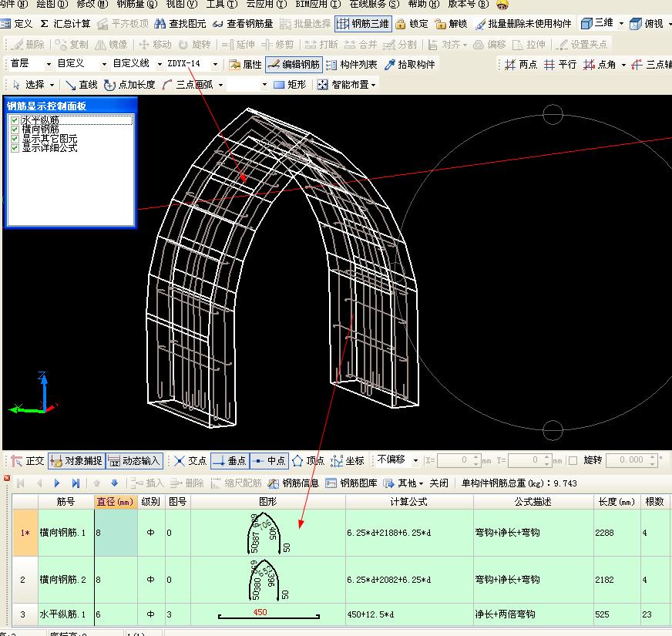The width and height of the screenshot is (672, 636).
Task: Open 属性 properties panel
Action: [x=245, y=64]
